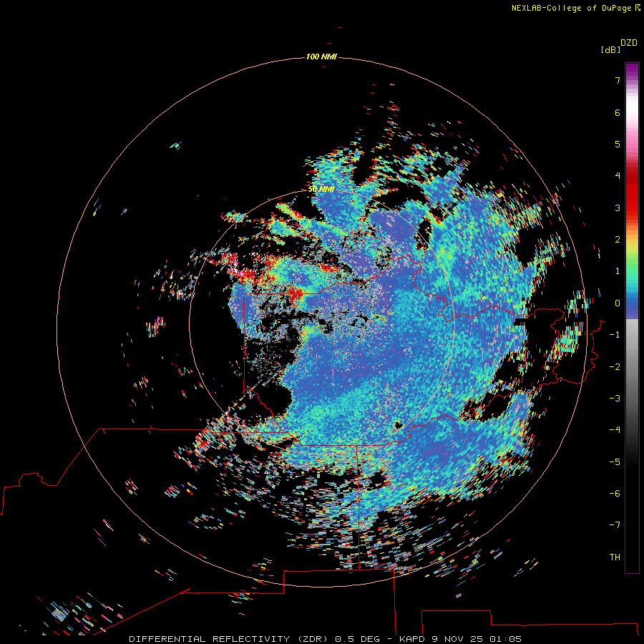Click the gray section of the color bar
The height and width of the screenshot is (644, 644).
coord(632,361)
